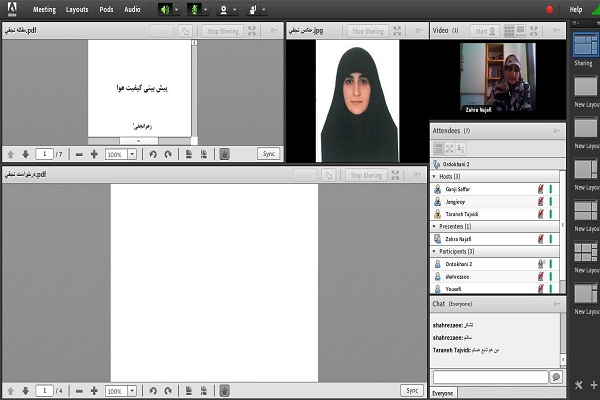The width and height of the screenshot is (600, 400).
Task: Click Sync button in bottom pdf pod
Action: (x=412, y=390)
